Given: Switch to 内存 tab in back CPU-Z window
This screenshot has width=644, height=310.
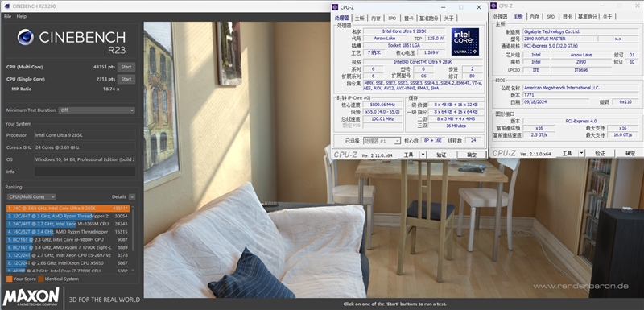Looking at the screenshot, I should click(x=535, y=16).
